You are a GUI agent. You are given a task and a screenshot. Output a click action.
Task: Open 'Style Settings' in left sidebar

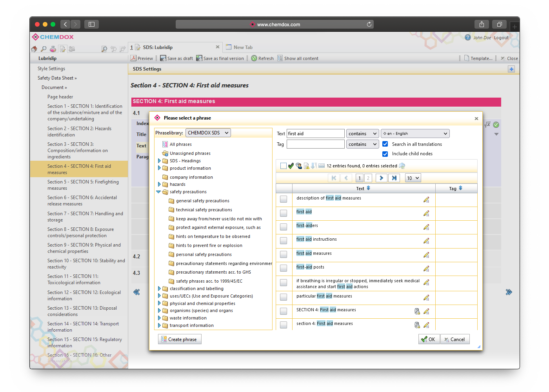point(51,69)
